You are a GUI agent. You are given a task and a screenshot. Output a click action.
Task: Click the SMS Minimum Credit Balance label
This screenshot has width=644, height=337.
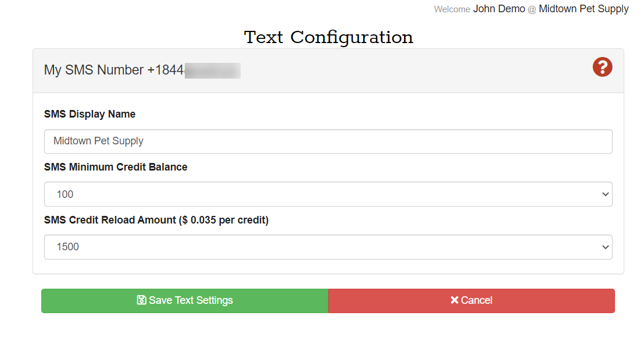pyautogui.click(x=116, y=167)
